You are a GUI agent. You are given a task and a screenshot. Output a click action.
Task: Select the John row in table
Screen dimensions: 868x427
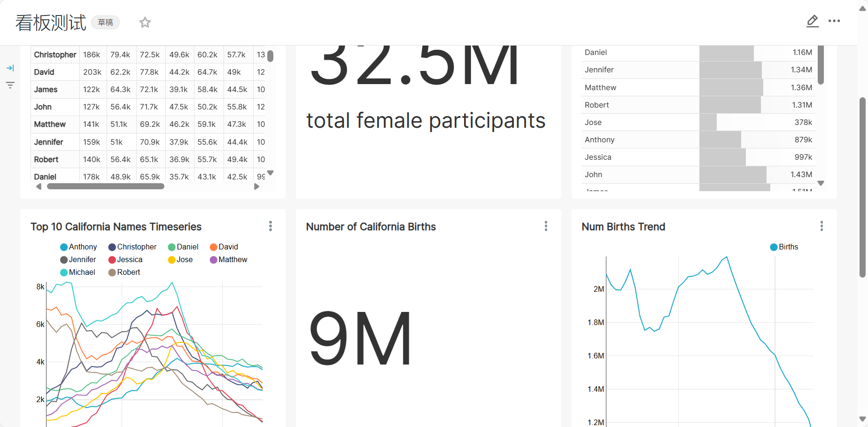pyautogui.click(x=55, y=107)
